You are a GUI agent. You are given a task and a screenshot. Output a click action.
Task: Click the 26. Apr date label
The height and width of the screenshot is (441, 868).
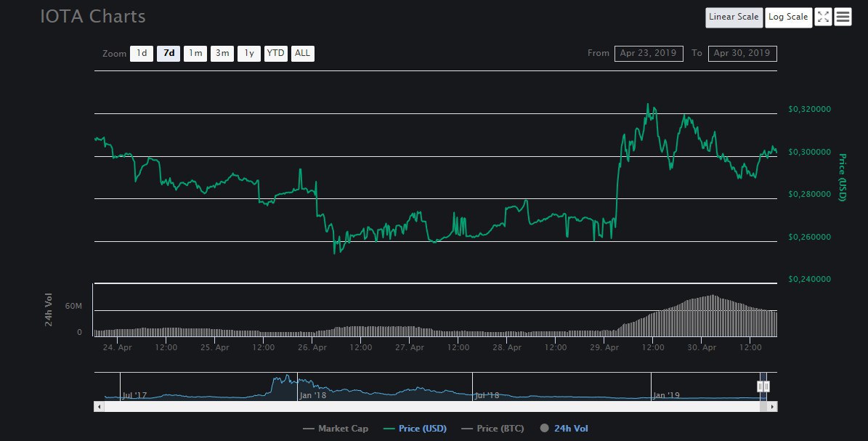click(x=312, y=347)
